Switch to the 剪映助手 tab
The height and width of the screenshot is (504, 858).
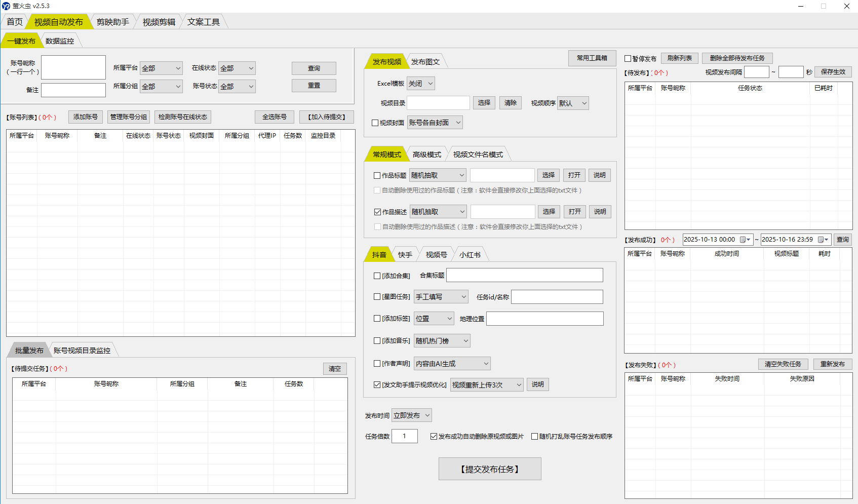click(112, 22)
